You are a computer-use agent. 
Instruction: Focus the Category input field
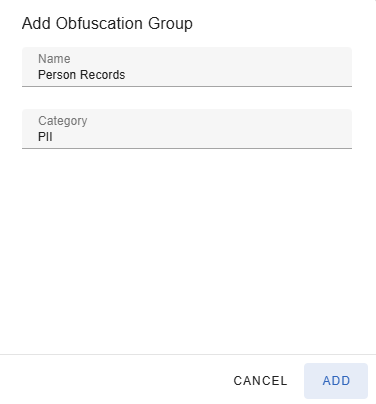(187, 129)
